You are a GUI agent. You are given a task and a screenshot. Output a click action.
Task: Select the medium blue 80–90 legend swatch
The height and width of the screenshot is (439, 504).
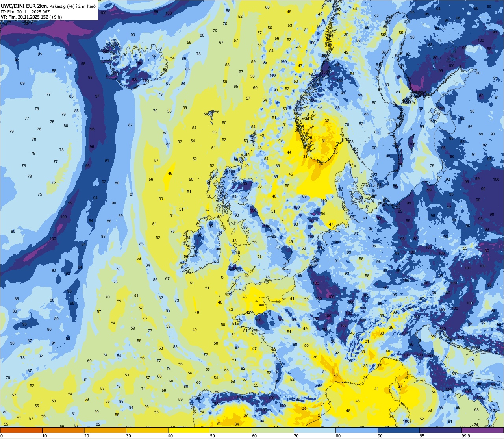pyautogui.click(x=357, y=430)
